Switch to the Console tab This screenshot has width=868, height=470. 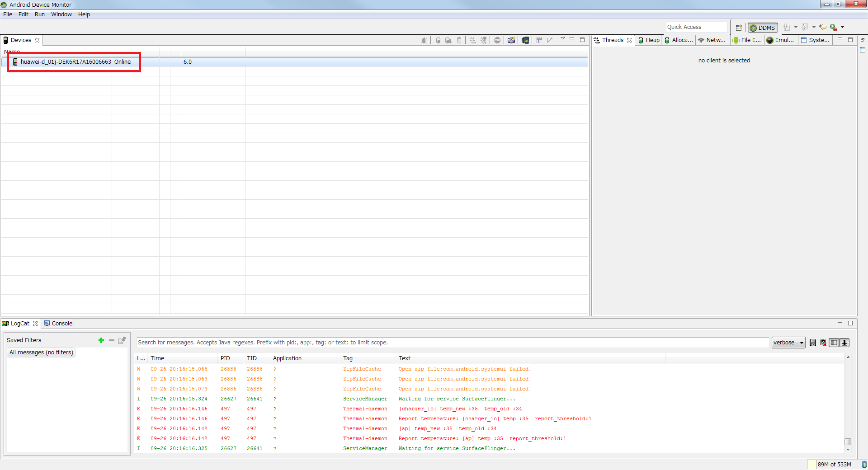(x=58, y=324)
